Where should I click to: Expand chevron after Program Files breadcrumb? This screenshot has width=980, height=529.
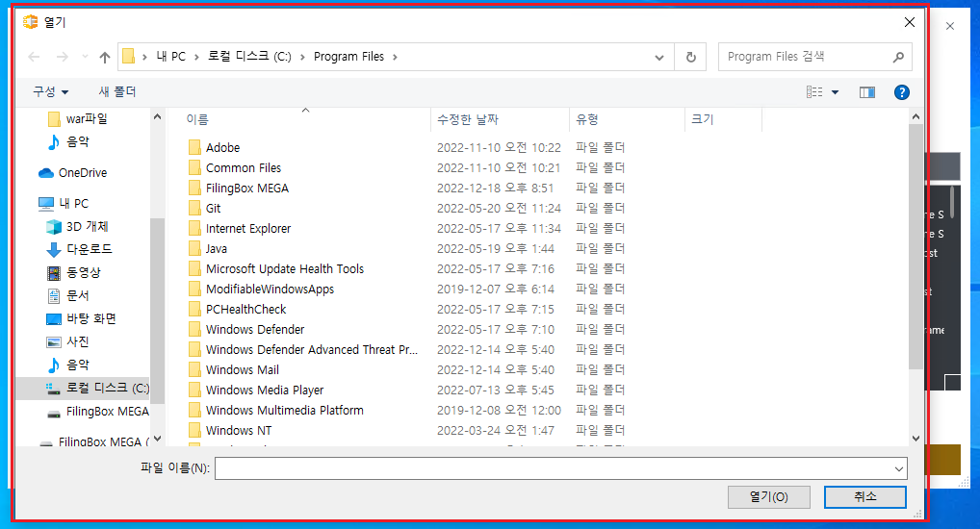[395, 57]
